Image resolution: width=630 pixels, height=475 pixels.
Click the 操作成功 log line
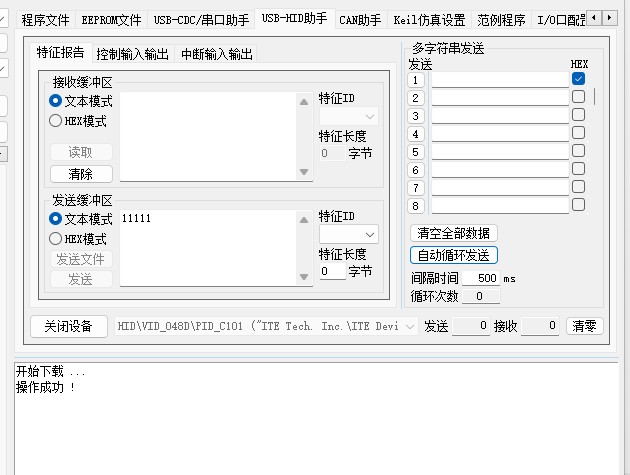45,387
